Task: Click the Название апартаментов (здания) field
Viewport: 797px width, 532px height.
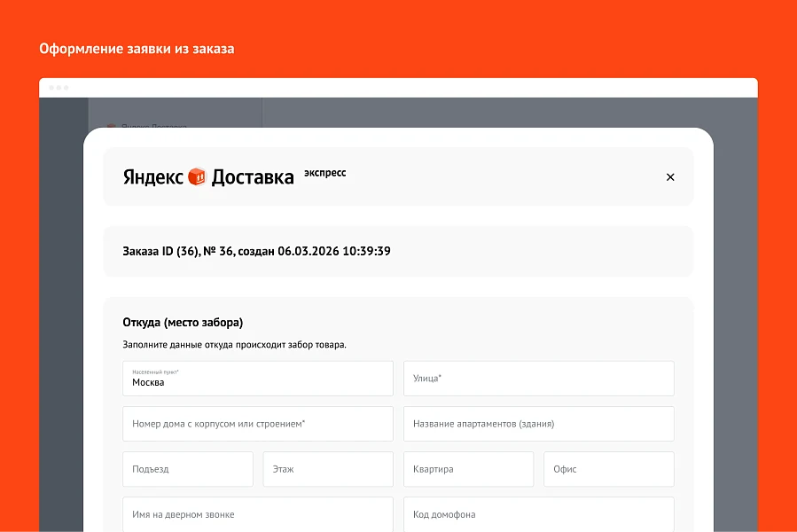Action: (539, 424)
